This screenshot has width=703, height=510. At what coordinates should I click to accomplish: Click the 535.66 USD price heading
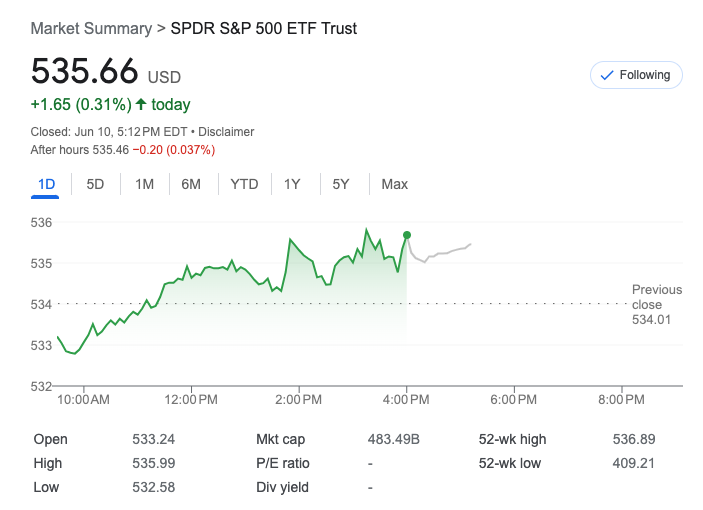click(x=106, y=72)
